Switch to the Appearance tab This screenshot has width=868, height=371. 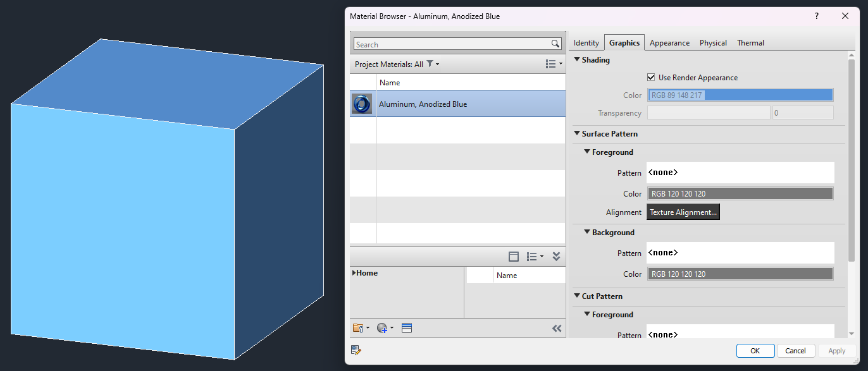coord(669,42)
